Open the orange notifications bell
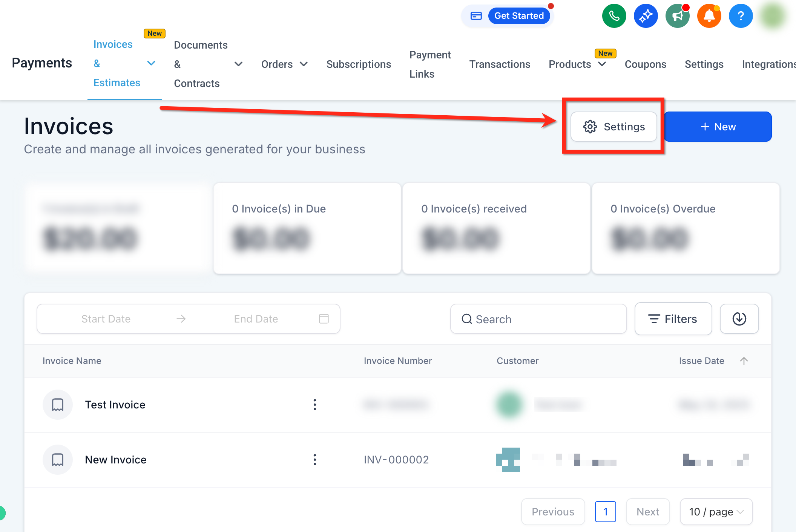 coord(709,16)
